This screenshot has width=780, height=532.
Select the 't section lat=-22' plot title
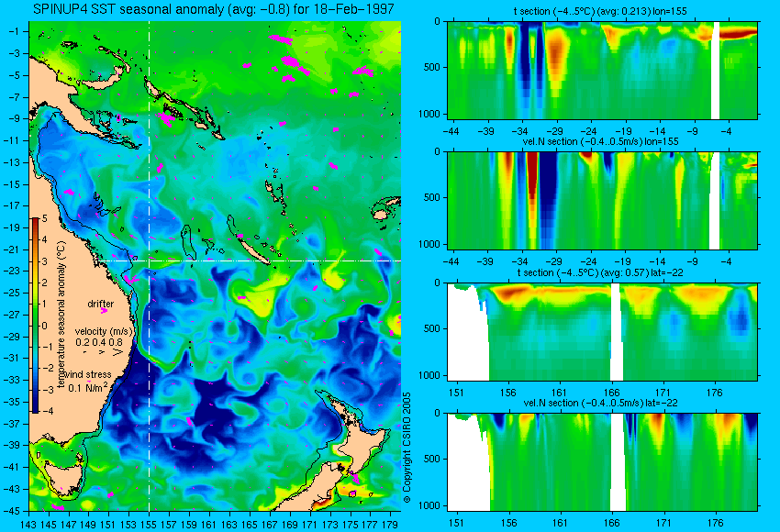pos(600,273)
